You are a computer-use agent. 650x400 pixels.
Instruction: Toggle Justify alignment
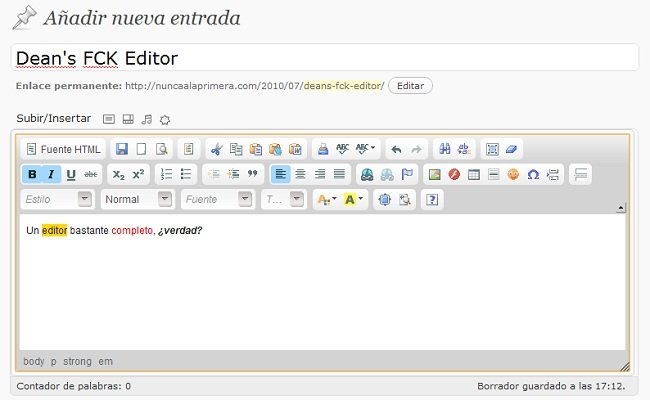340,174
